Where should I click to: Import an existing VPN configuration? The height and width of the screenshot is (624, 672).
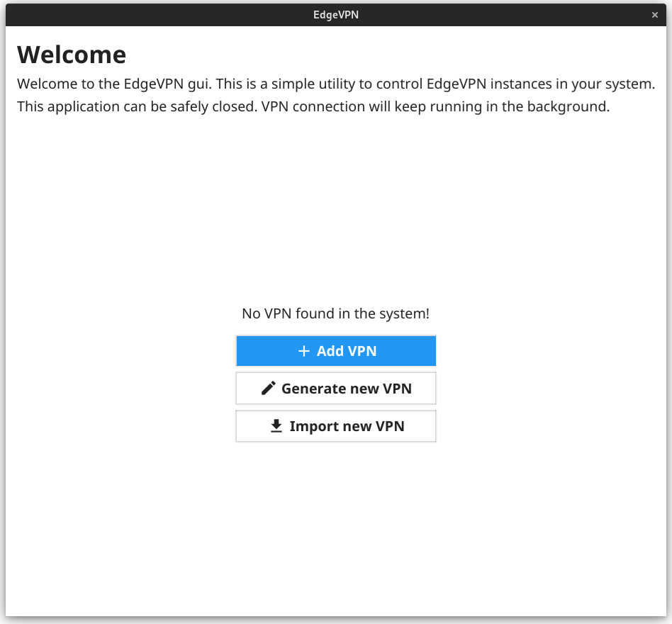(336, 425)
